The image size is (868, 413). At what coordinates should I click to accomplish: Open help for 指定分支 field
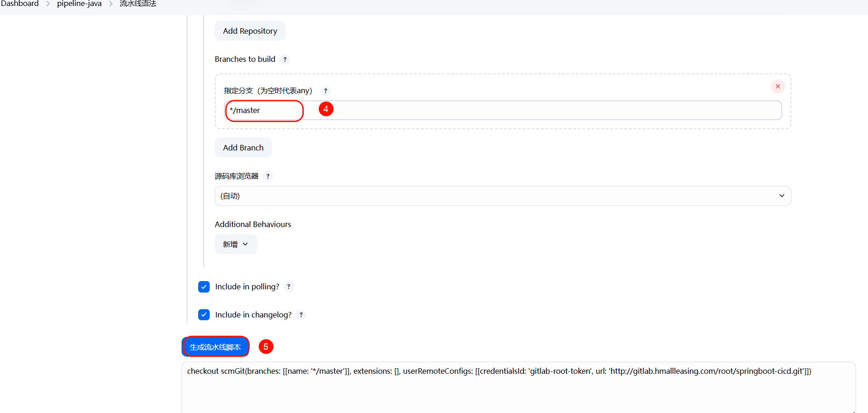[326, 91]
